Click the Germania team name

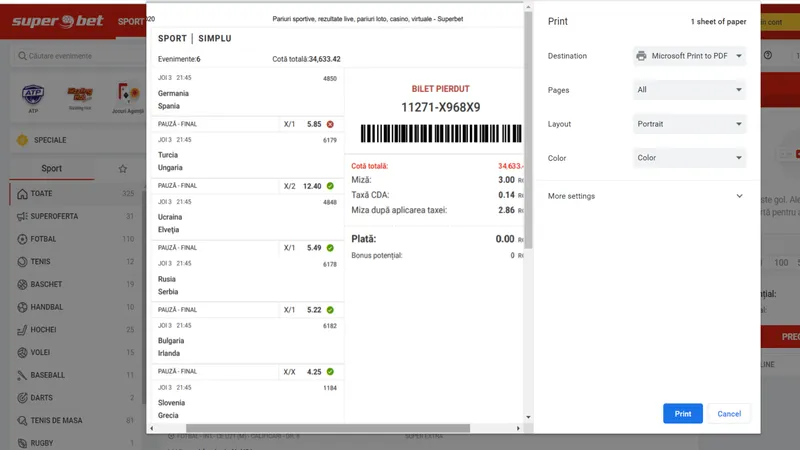point(173,93)
